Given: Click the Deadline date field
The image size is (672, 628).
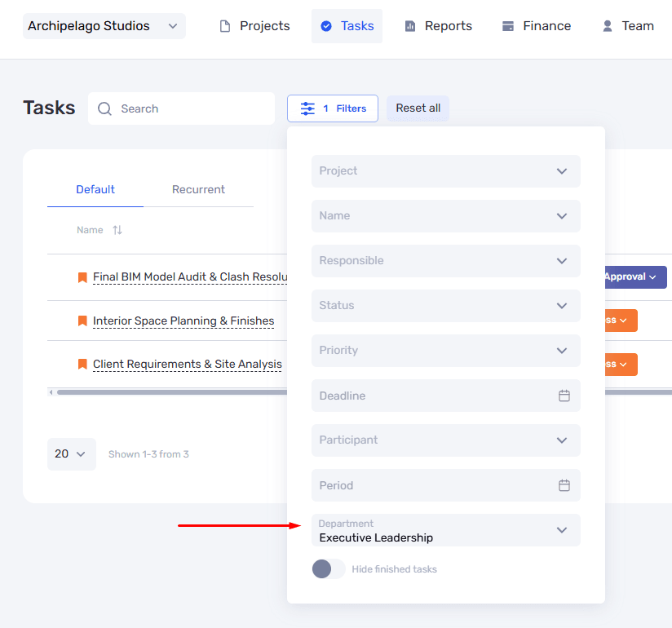Looking at the screenshot, I should click(446, 396).
